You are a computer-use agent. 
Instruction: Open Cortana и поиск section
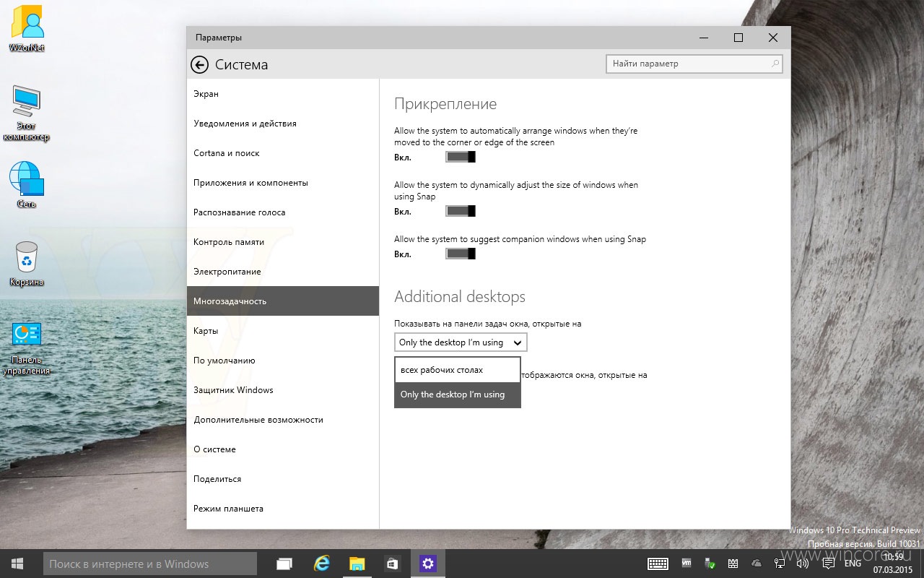click(x=283, y=153)
